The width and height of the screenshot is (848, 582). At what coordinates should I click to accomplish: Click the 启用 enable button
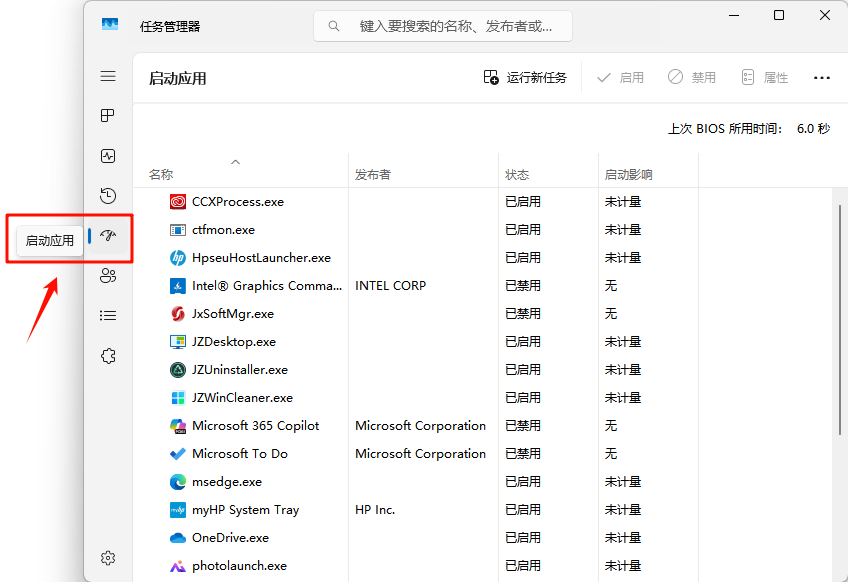click(x=620, y=78)
